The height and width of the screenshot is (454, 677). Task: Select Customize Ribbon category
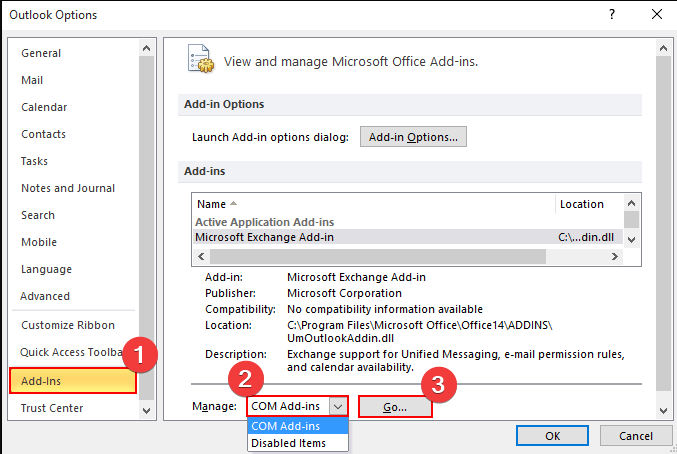(x=68, y=325)
